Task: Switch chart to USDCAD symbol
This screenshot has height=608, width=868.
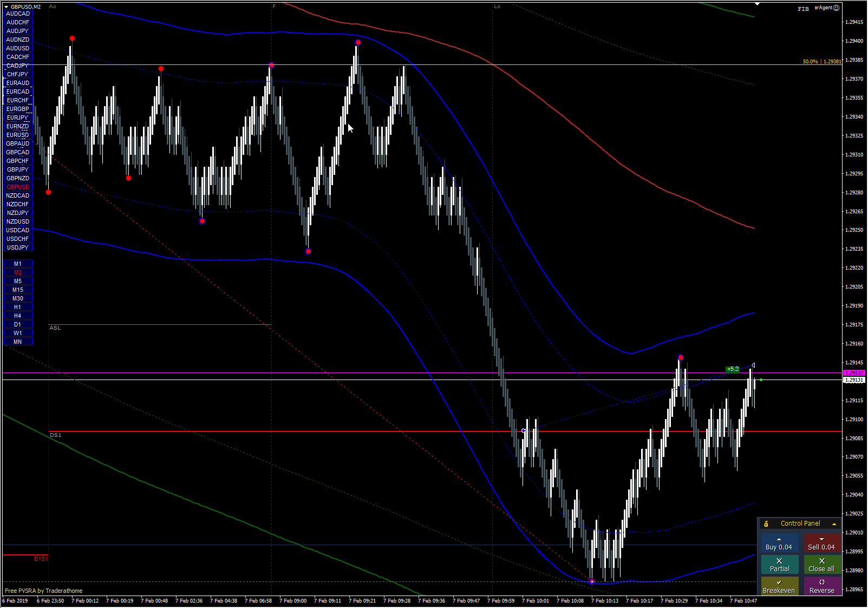Action: [18, 230]
